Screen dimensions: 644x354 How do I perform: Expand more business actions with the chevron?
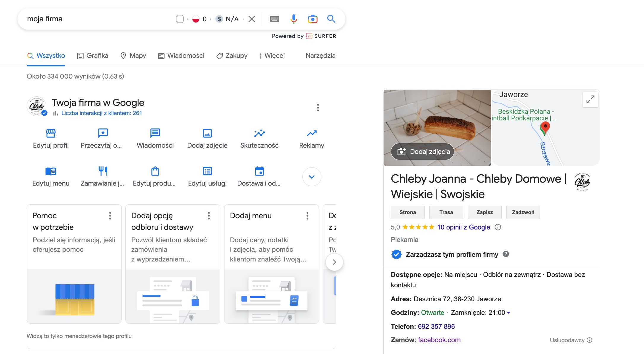(312, 177)
